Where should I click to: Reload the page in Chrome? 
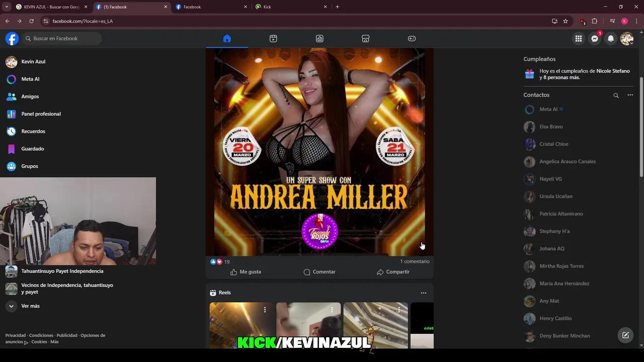[31, 21]
